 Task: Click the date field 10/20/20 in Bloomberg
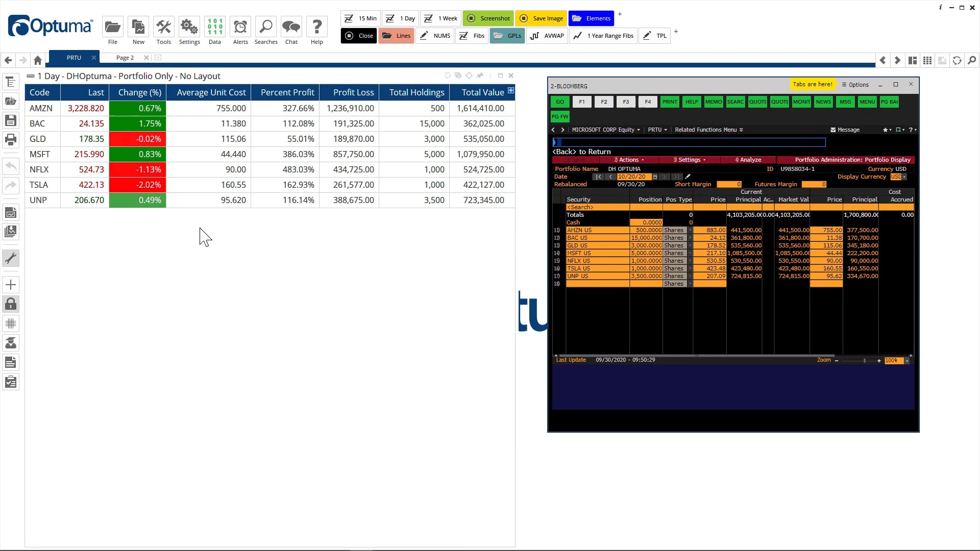634,177
